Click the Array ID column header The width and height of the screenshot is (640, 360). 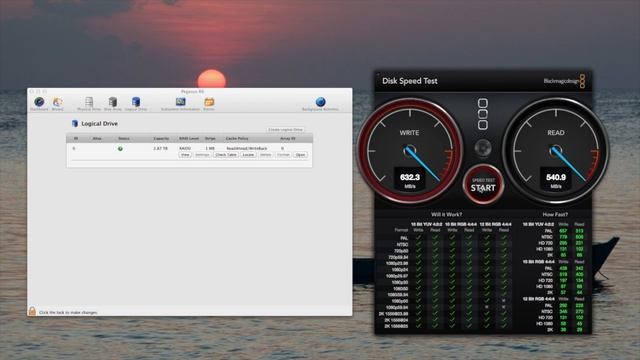click(x=288, y=139)
